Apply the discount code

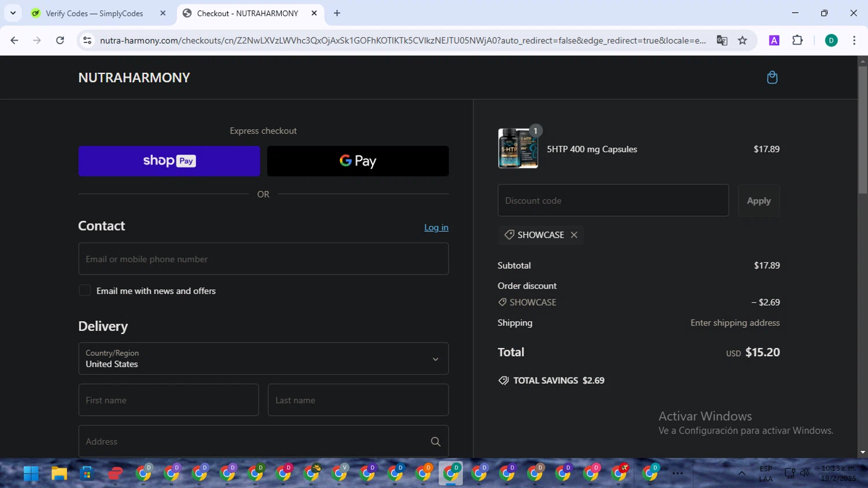(759, 200)
